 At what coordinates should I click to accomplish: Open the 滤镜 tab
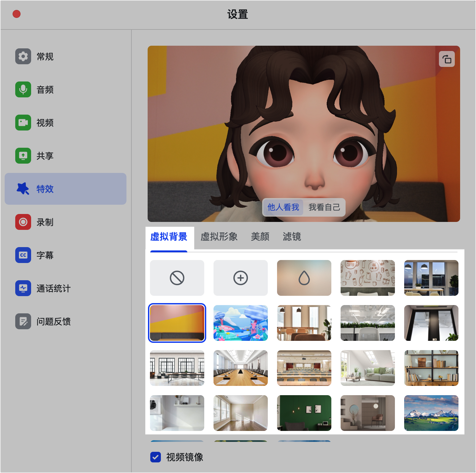tap(292, 236)
